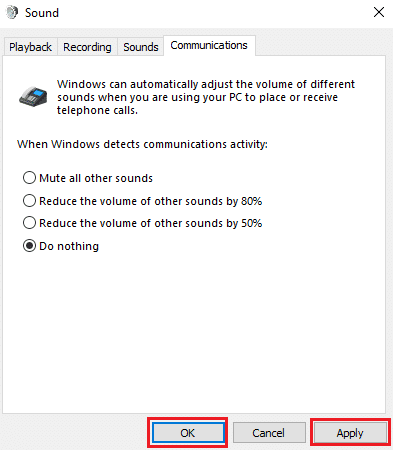Click the "Do nothing" label text

(69, 246)
